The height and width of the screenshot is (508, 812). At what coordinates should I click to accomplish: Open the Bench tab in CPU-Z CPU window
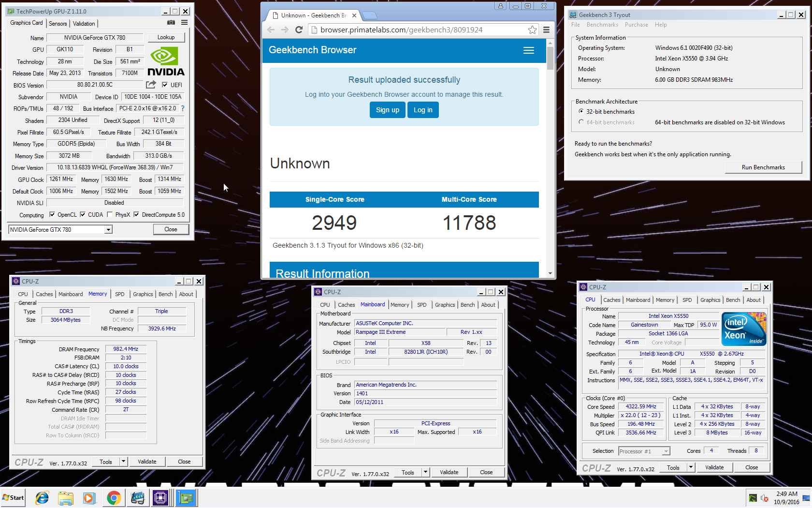(733, 300)
